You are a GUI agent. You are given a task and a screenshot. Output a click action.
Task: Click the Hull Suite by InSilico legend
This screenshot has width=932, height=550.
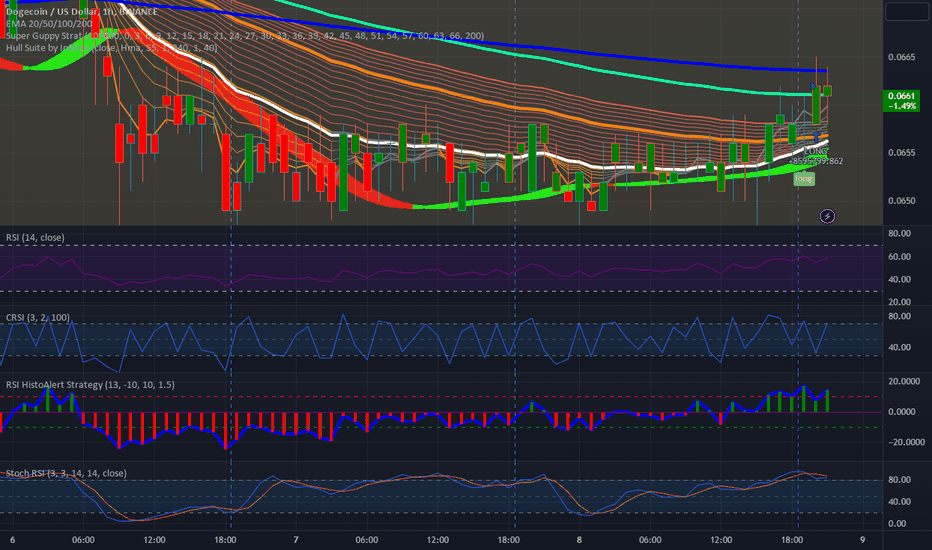point(111,48)
